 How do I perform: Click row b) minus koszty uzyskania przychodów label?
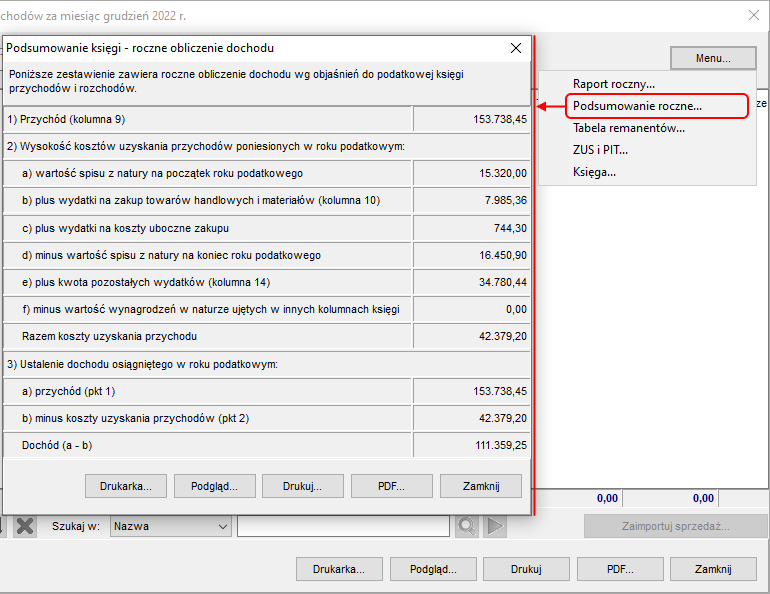click(136, 418)
